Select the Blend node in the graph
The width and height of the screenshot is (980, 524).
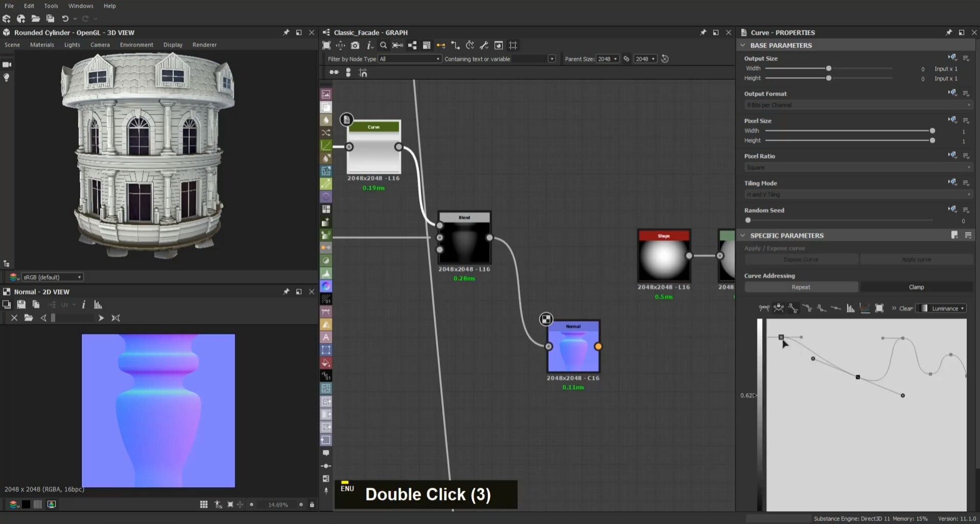[x=464, y=239]
